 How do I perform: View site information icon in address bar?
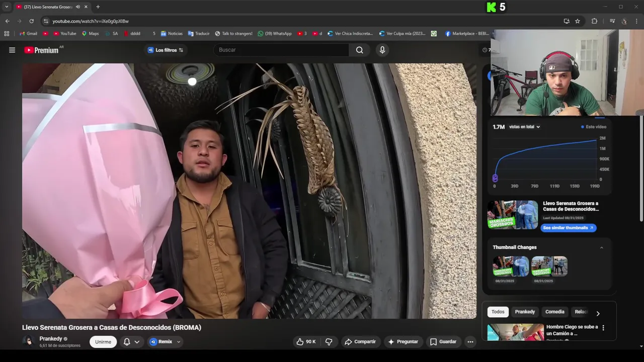[x=46, y=21]
